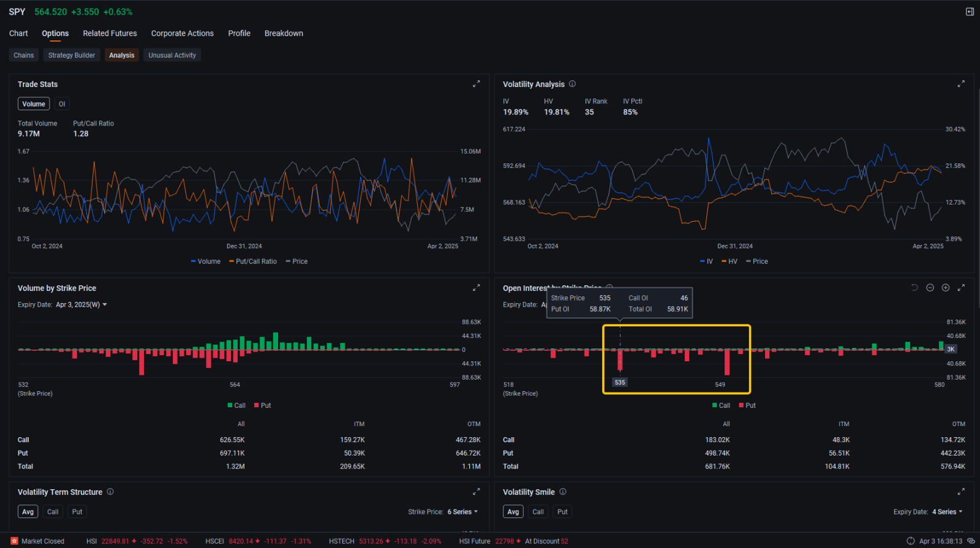
Task: Go to the Profile tab
Action: pos(239,33)
